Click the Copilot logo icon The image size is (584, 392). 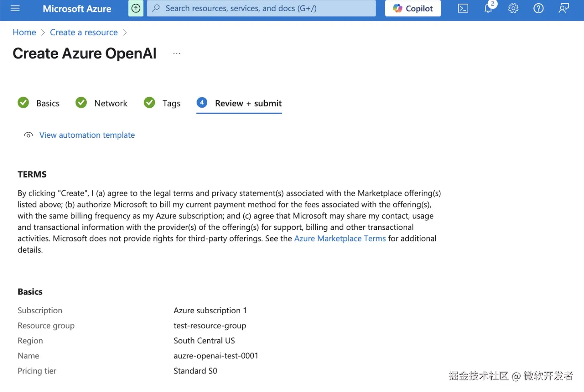[398, 8]
